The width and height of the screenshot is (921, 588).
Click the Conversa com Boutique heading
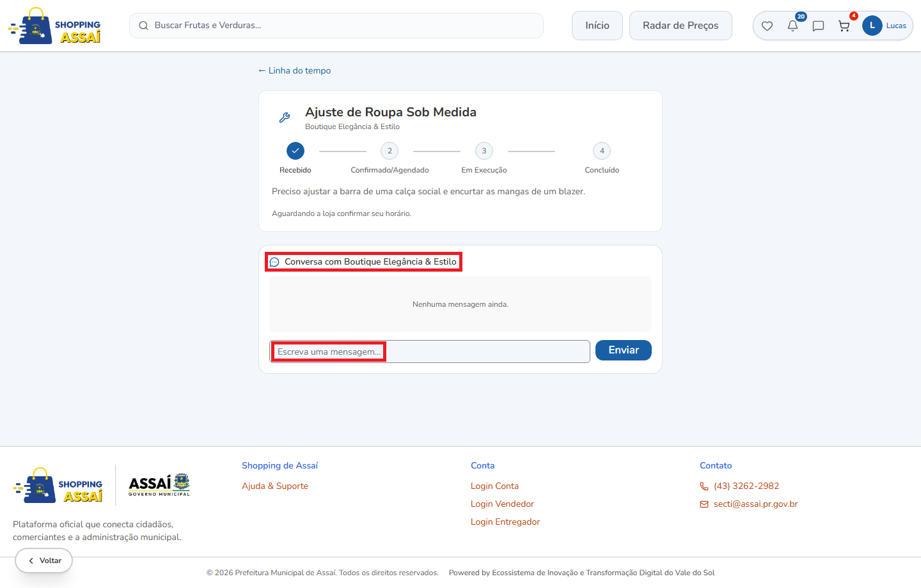(x=370, y=262)
